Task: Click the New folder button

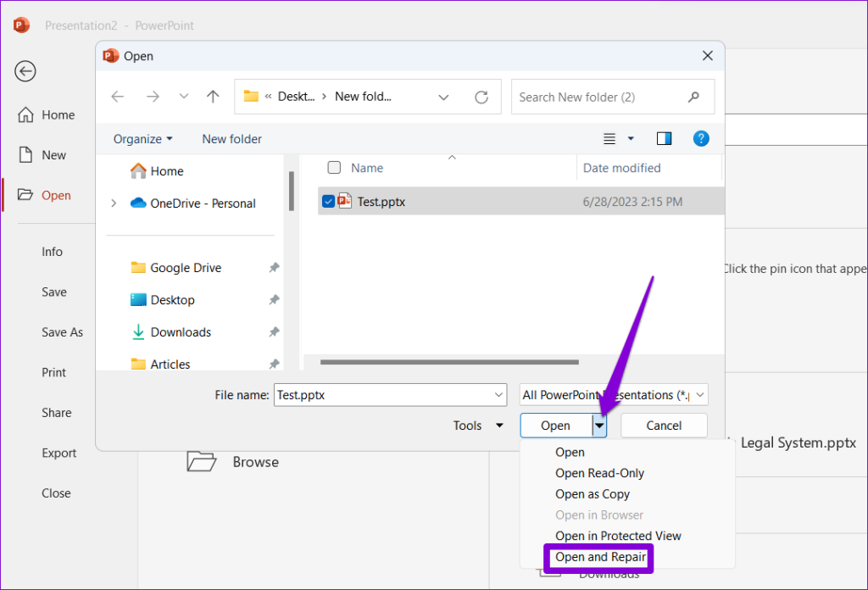Action: point(231,139)
